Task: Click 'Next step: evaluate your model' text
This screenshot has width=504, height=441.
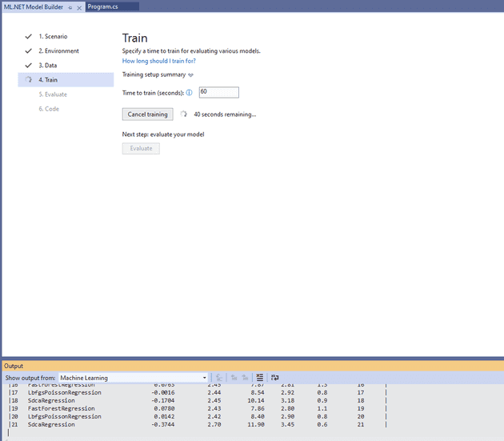Action: [163, 134]
